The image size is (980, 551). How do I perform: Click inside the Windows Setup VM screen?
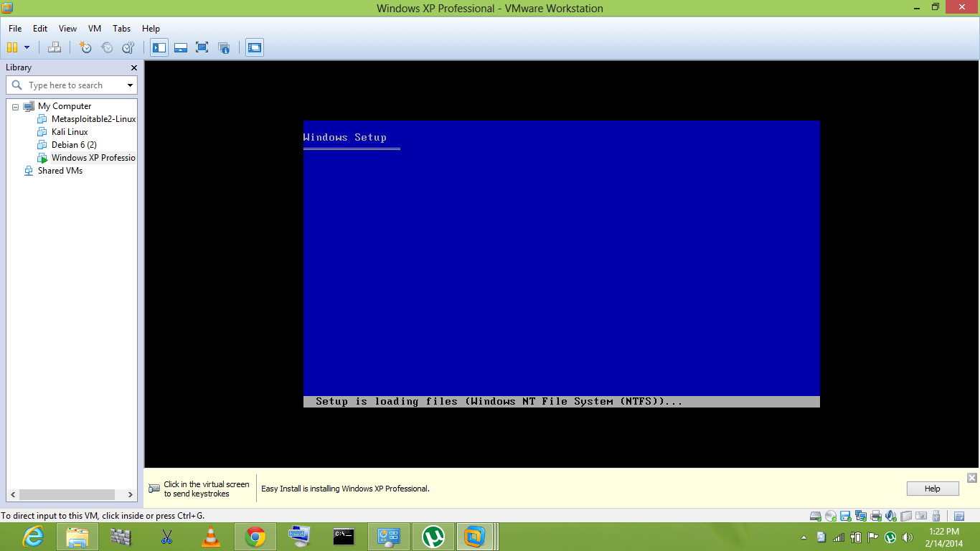tap(561, 264)
